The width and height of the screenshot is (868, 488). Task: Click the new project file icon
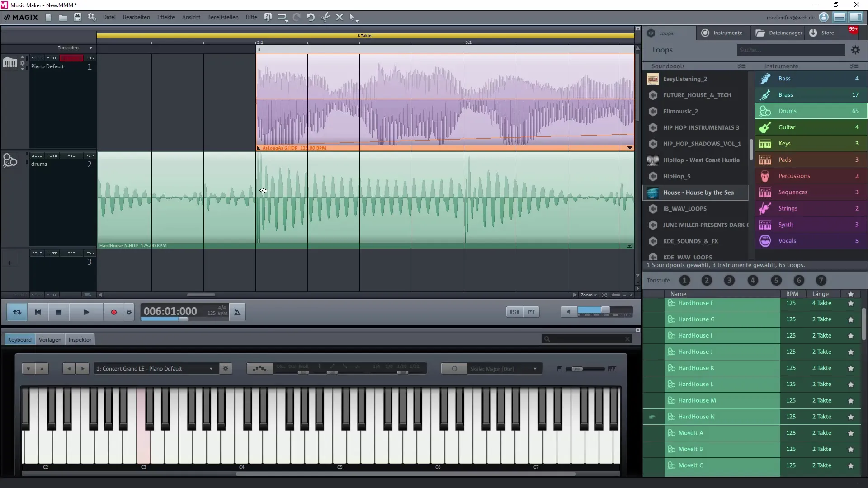coord(48,17)
